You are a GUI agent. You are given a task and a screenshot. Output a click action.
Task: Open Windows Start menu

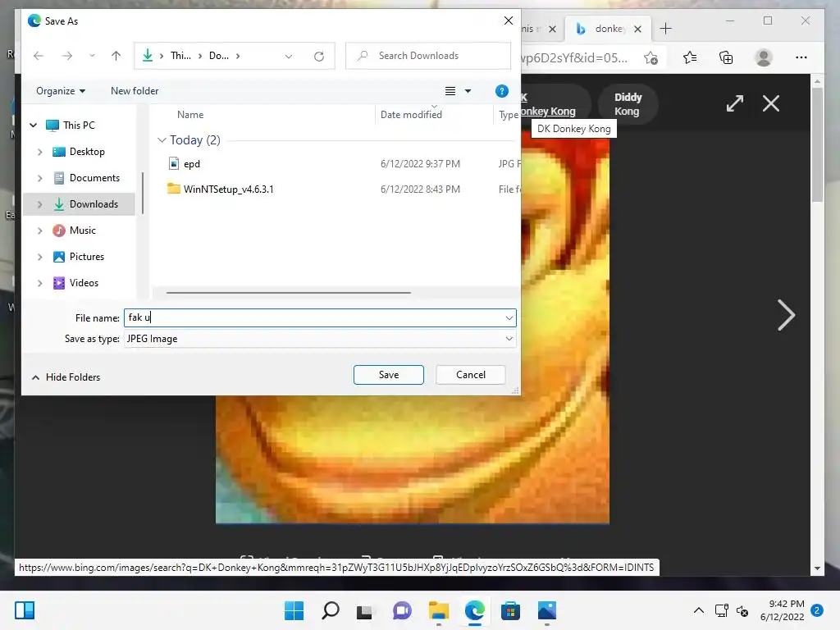click(x=294, y=610)
